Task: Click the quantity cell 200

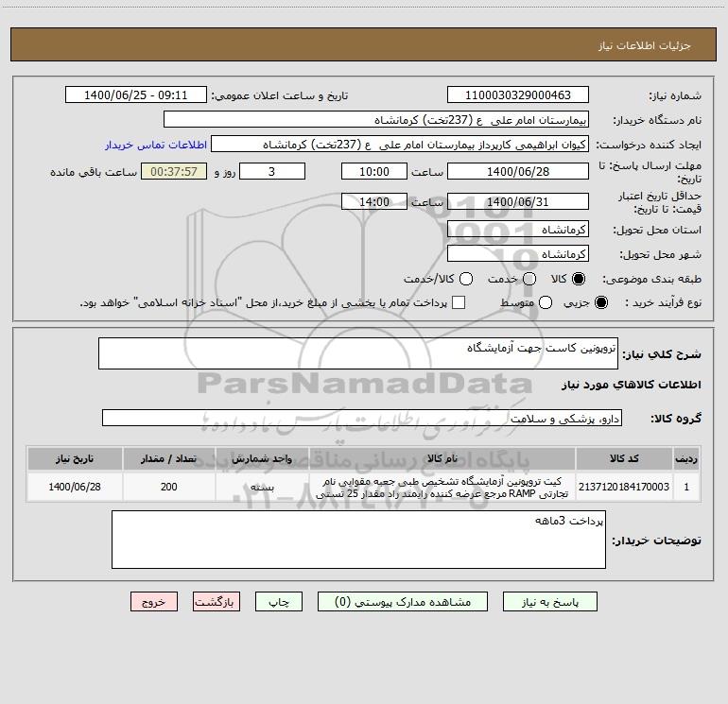Action: point(168,487)
